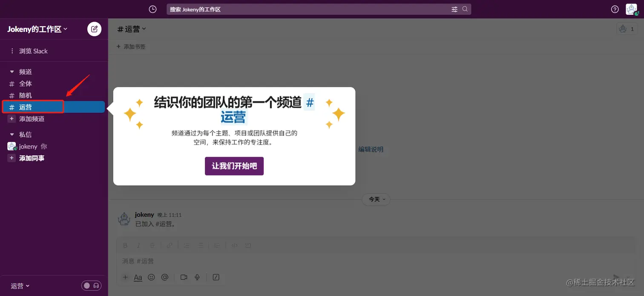Open the user avatar in top-right corner
This screenshot has width=644, height=296.
tap(631, 9)
